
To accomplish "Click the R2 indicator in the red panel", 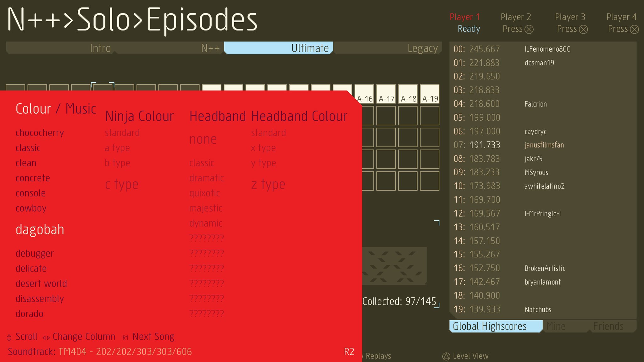I will (x=349, y=352).
